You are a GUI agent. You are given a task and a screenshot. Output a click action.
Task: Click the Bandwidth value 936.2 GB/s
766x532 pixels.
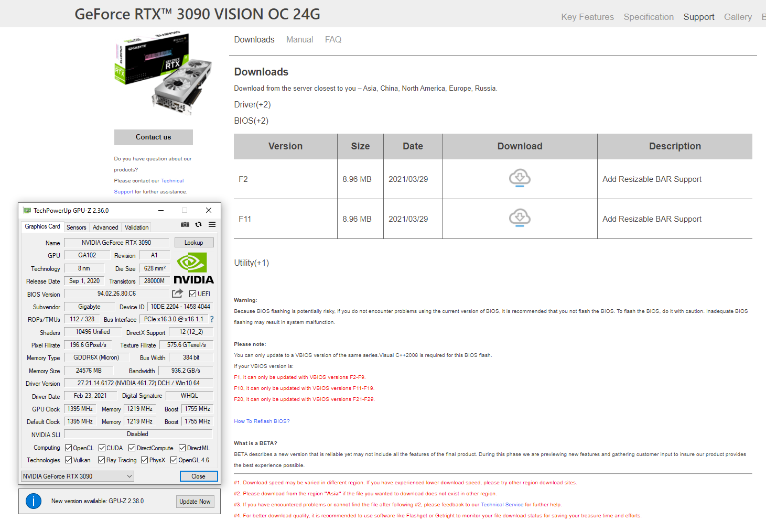click(186, 371)
